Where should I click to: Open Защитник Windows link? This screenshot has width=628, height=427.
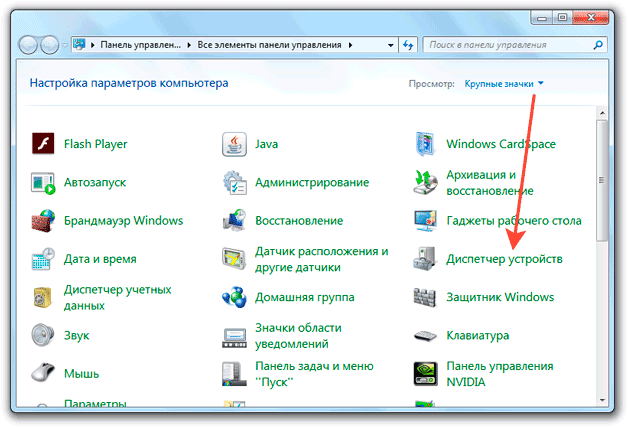tap(500, 297)
